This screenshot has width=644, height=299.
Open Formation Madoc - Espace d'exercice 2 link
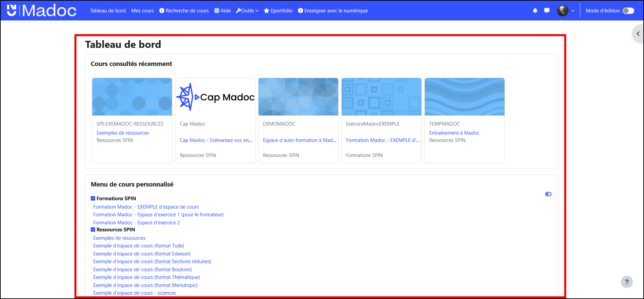136,223
